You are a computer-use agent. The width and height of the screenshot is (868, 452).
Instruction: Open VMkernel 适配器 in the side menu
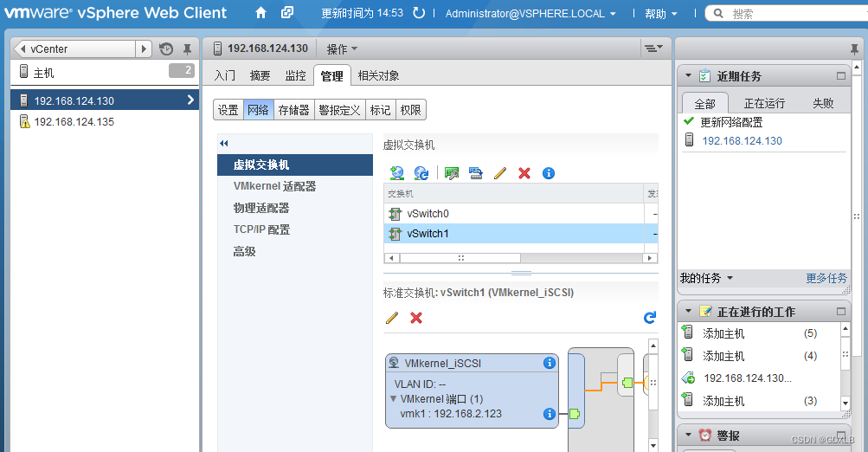pyautogui.click(x=274, y=186)
